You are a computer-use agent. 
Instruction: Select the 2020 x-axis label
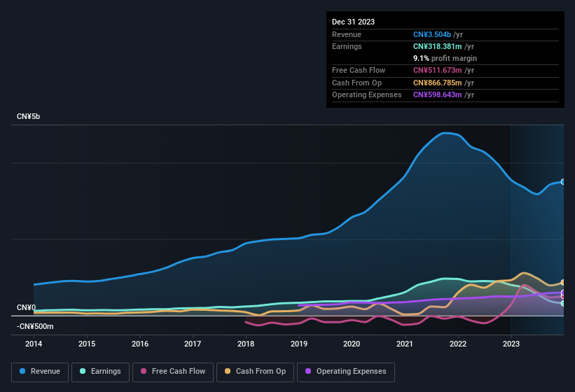tap(352, 344)
